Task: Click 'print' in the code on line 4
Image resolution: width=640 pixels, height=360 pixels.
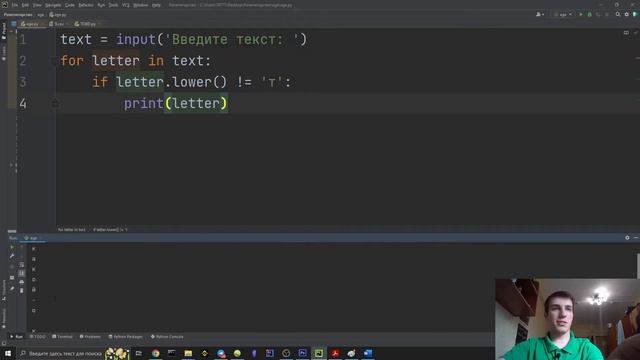Action: pyautogui.click(x=144, y=103)
